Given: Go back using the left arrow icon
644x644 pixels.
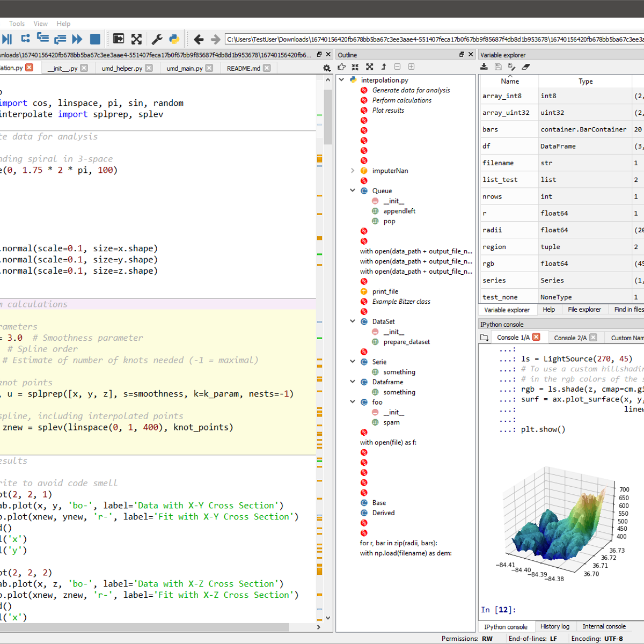Looking at the screenshot, I should pyautogui.click(x=199, y=39).
